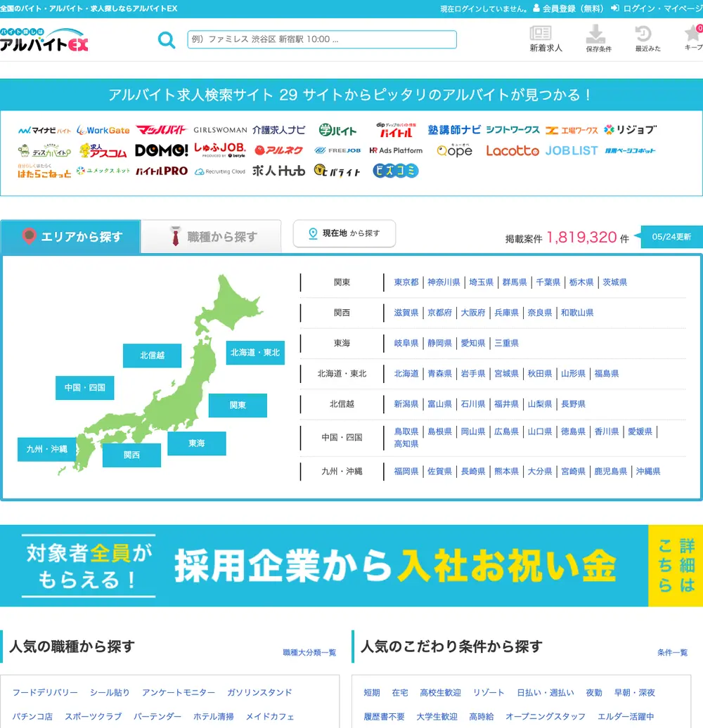The width and height of the screenshot is (703, 728).
Task: Switch to エリアから探す tab
Action: pyautogui.click(x=70, y=236)
